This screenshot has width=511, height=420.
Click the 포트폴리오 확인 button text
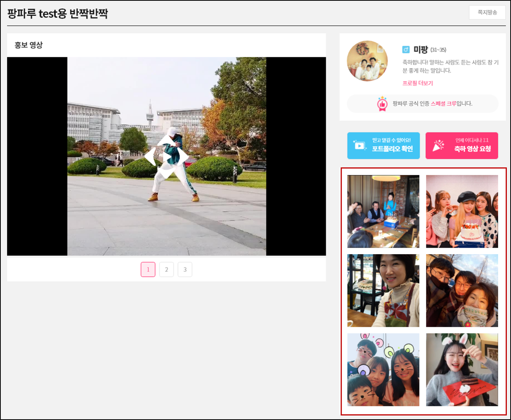coord(392,149)
